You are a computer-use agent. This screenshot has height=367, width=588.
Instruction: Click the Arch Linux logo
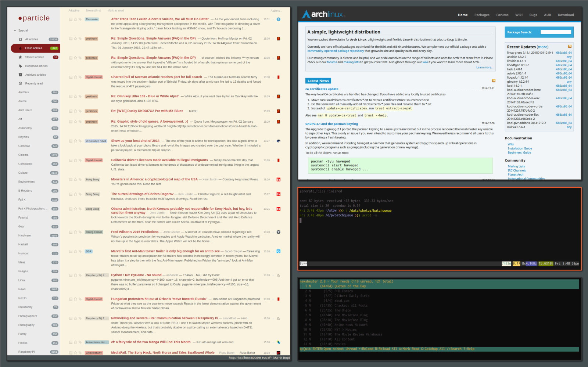[323, 15]
